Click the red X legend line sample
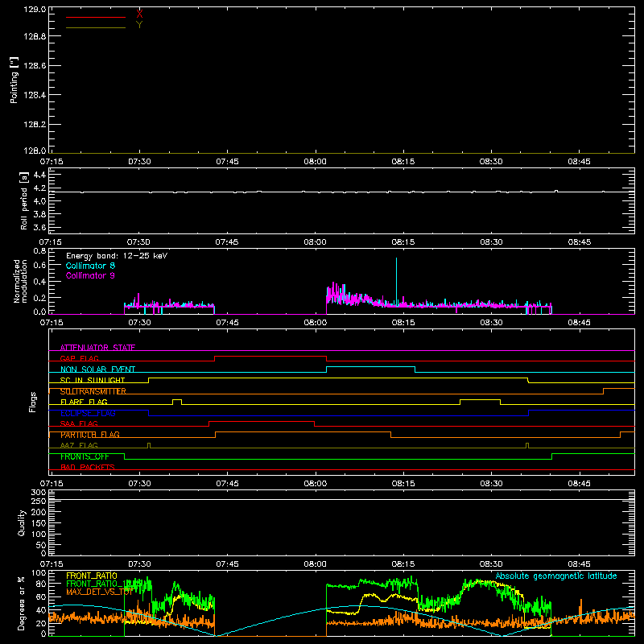Viewport: 644px width, 644px height. tap(96, 17)
